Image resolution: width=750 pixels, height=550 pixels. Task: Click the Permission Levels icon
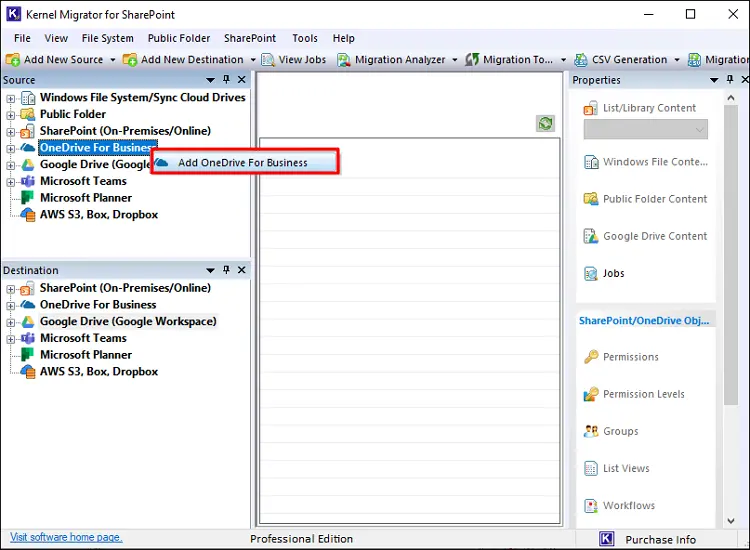[591, 394]
